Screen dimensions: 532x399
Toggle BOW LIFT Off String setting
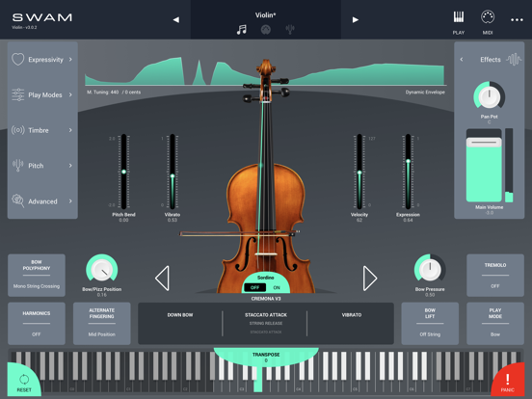[x=430, y=323]
